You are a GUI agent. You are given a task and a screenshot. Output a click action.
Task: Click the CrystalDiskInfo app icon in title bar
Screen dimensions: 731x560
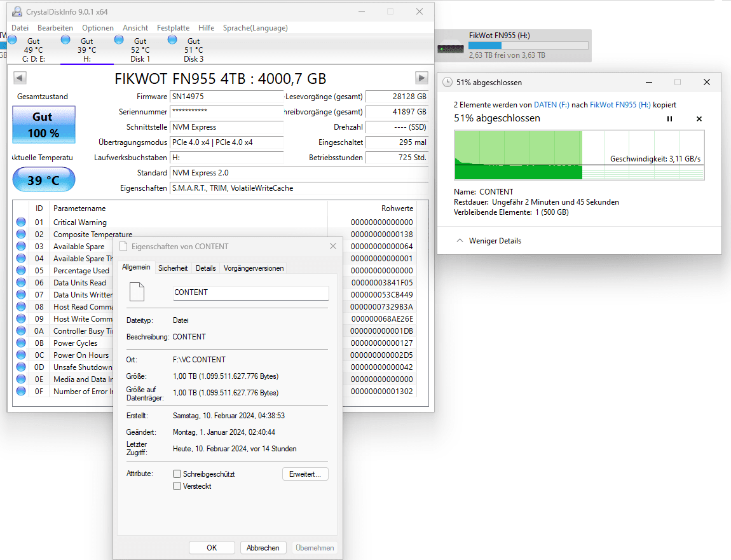tap(17, 11)
